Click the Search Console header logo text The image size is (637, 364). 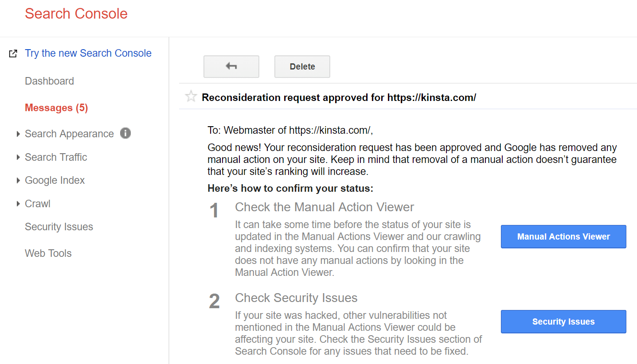76,14
